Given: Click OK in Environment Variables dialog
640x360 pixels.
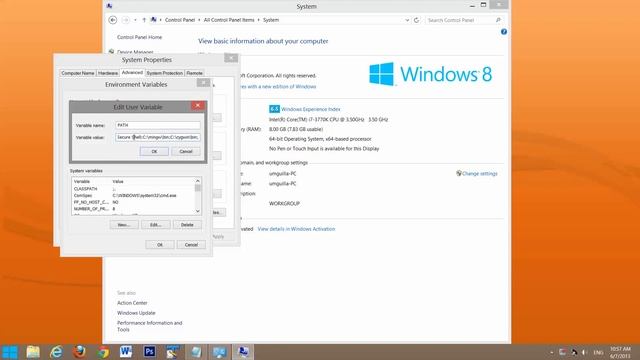Looking at the screenshot, I should [x=160, y=245].
